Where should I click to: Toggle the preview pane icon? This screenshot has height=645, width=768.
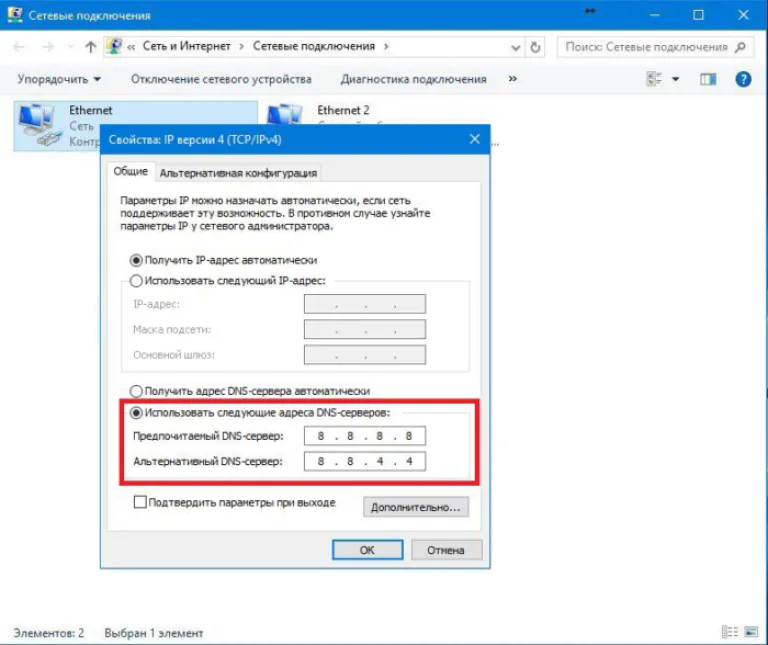tap(708, 79)
